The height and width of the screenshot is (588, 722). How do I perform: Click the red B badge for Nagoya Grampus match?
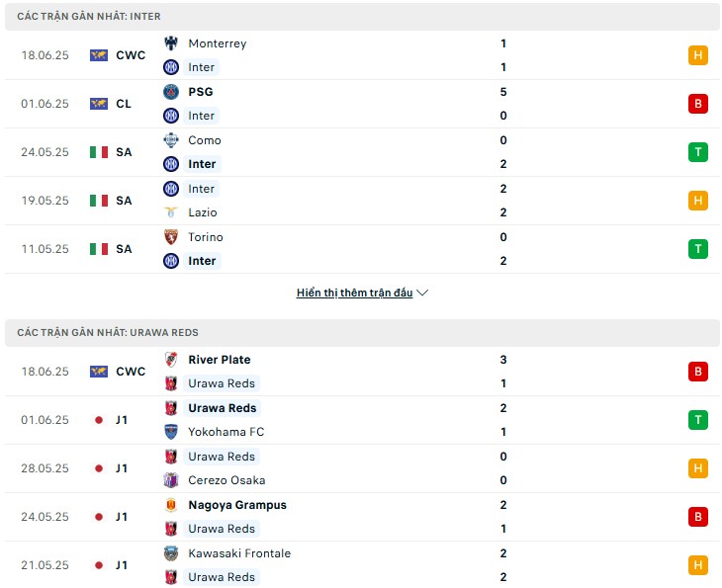click(x=697, y=517)
